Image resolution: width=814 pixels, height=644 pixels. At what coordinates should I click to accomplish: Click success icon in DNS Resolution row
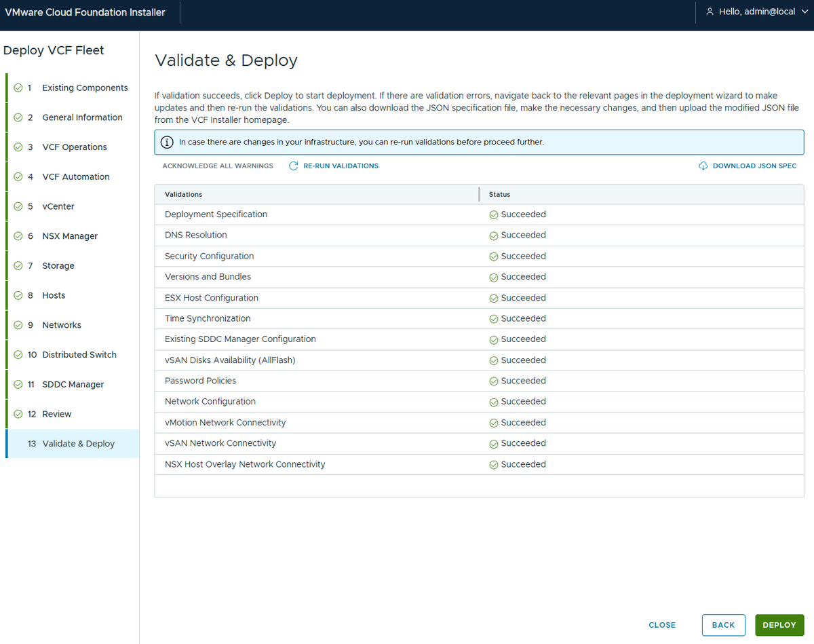[x=494, y=235]
